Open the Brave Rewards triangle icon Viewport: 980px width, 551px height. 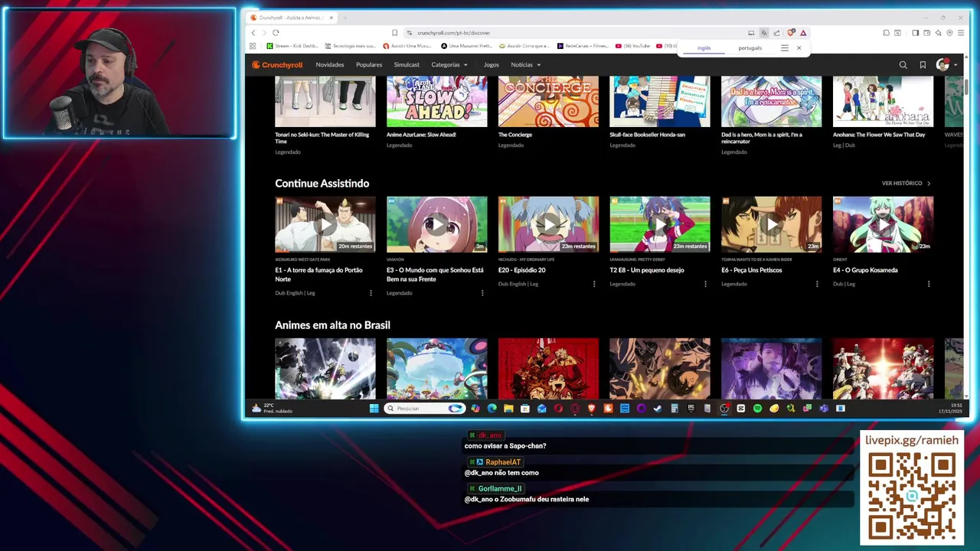[x=803, y=33]
